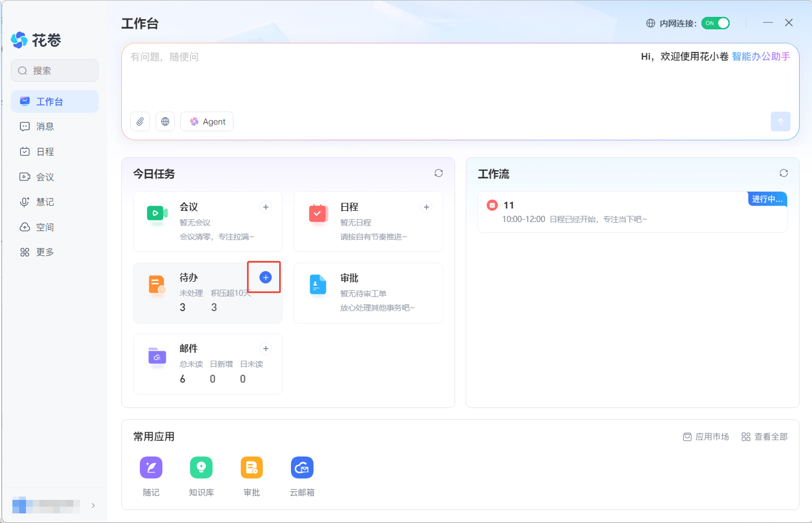Click the blurred user profile name

coord(46,505)
